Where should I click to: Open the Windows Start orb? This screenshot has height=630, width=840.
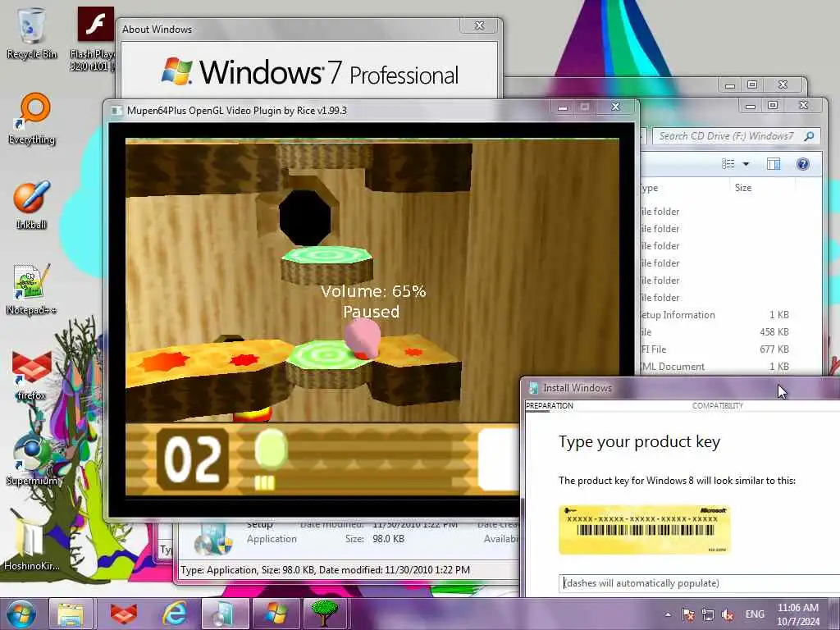(x=21, y=614)
